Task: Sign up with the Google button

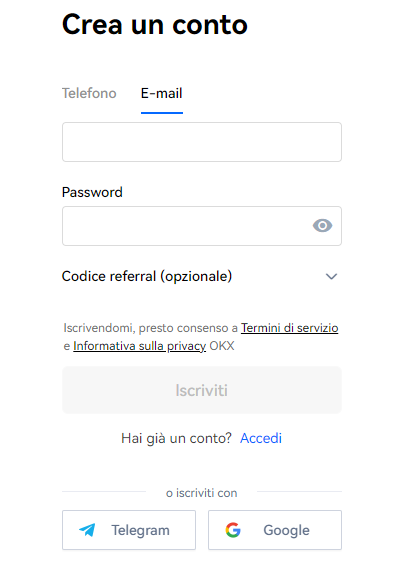Action: tap(275, 530)
